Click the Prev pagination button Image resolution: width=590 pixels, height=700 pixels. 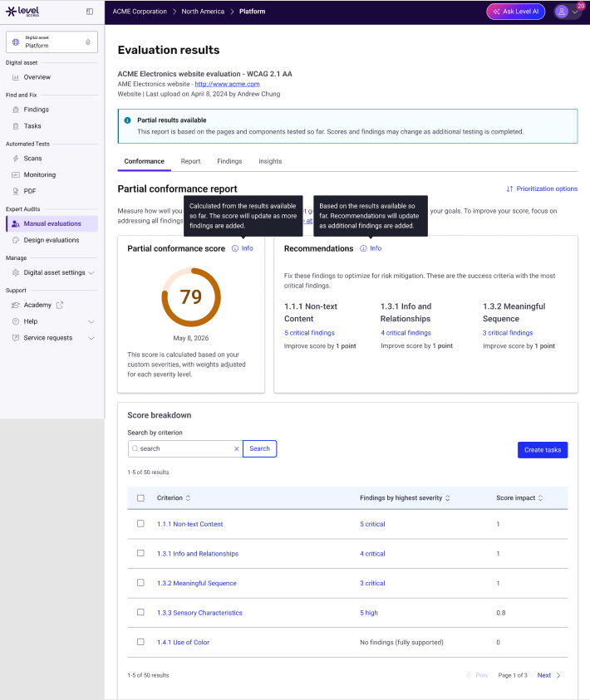477,675
